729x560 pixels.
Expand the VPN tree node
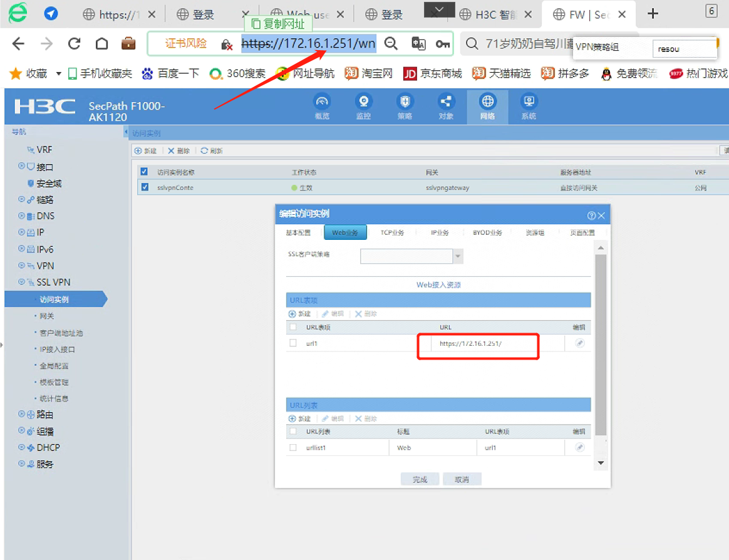coord(21,266)
